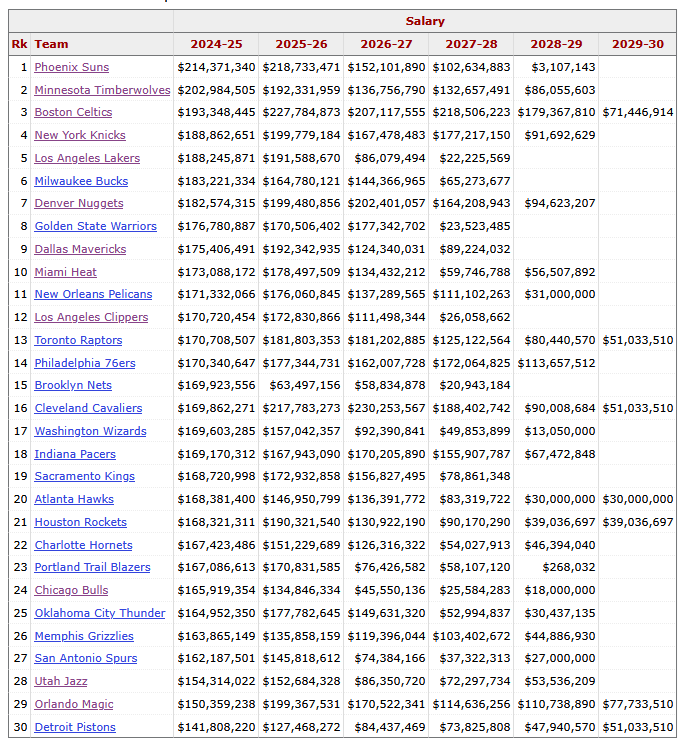
Task: Open the Atlanta Hawks link
Action: coord(74,499)
